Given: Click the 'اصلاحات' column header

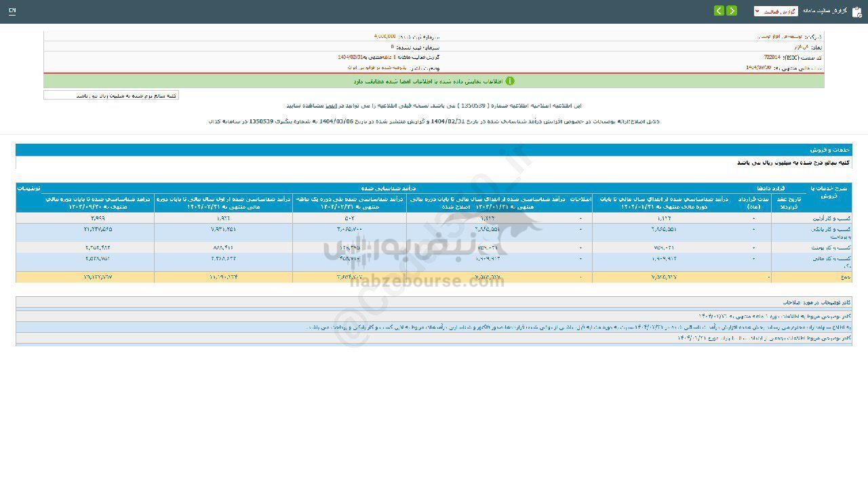Looking at the screenshot, I should (582, 199).
